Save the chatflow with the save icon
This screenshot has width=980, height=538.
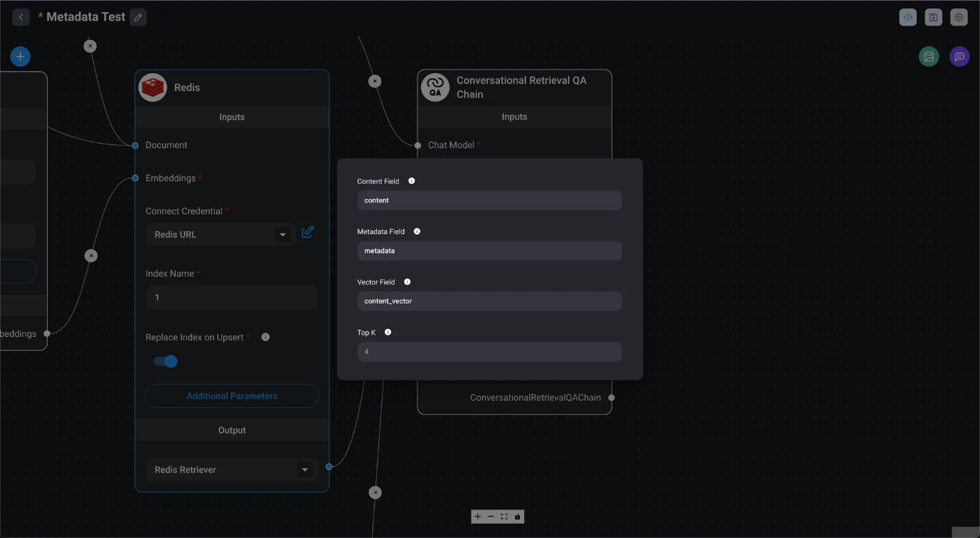pyautogui.click(x=933, y=17)
